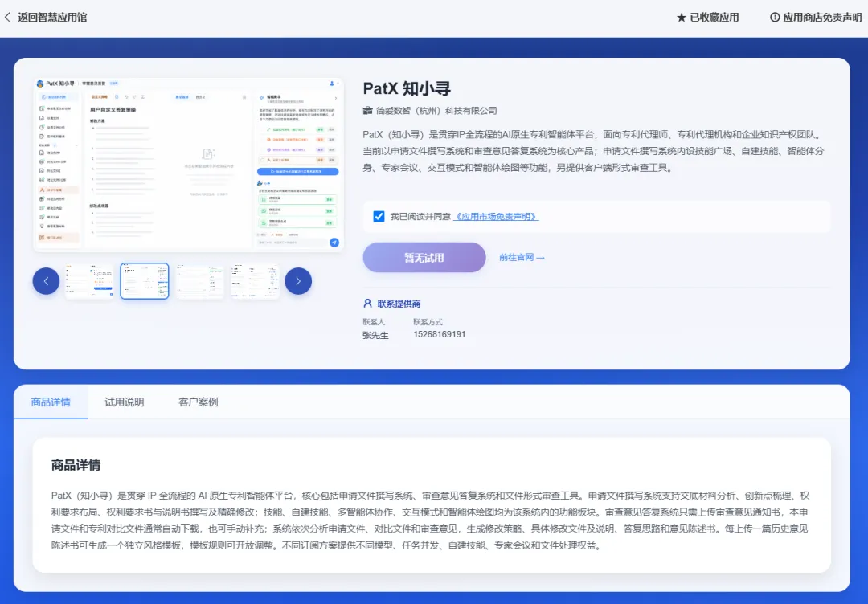
Task: Click the disclaimer info circle icon
Action: coord(775,18)
